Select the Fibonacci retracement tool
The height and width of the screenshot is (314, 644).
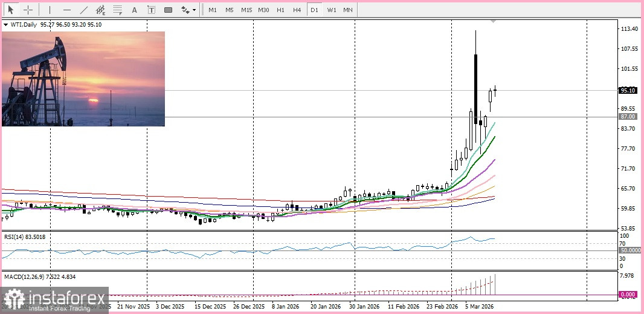117,10
